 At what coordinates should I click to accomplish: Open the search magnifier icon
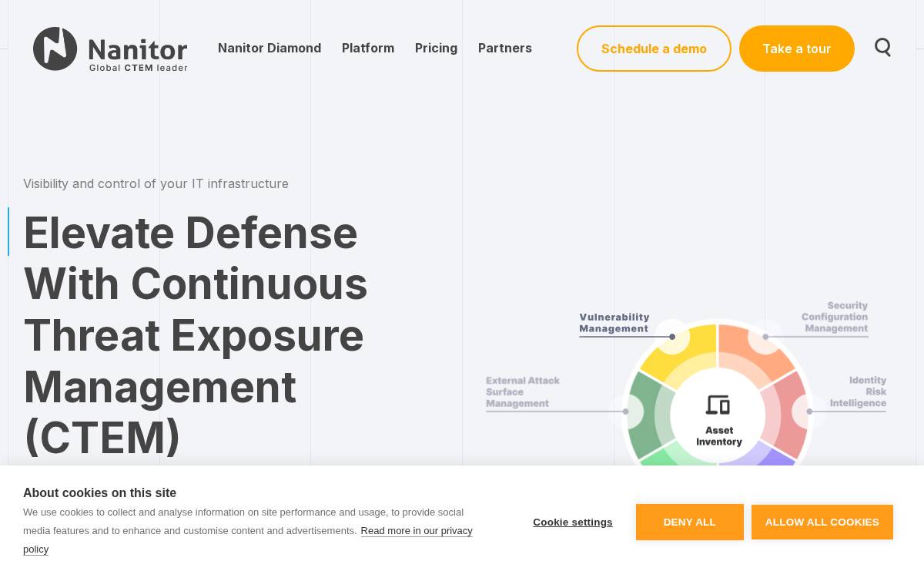[883, 48]
